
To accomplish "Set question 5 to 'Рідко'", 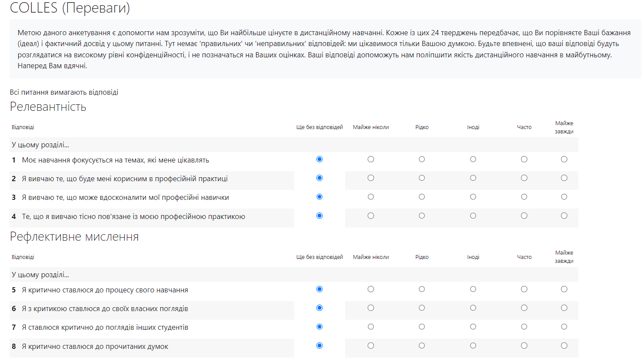I will (422, 289).
